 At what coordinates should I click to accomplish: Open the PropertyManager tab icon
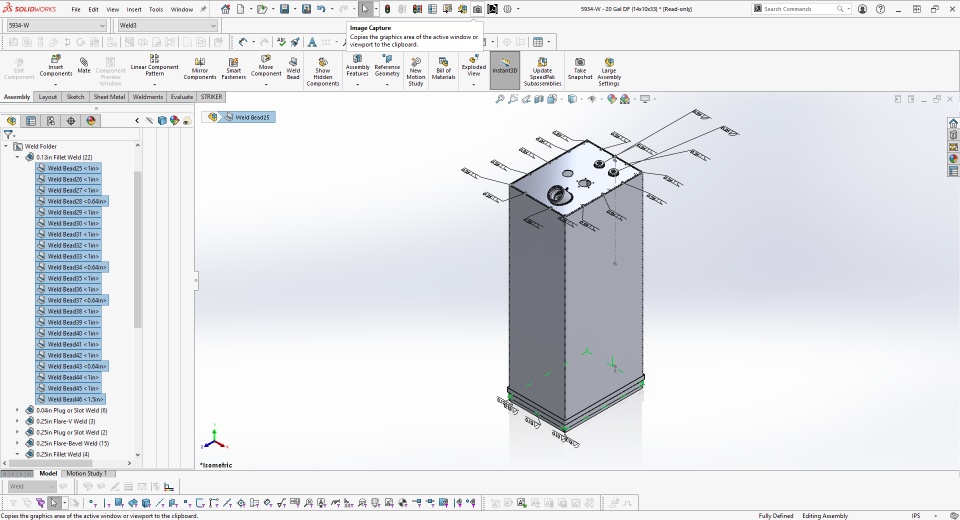(31, 121)
